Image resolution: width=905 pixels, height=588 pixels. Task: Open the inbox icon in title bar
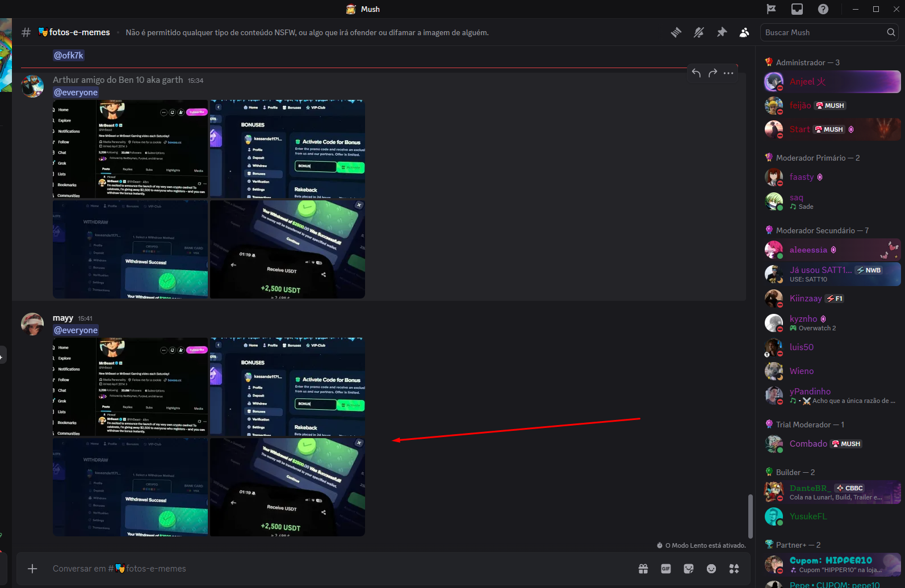click(797, 9)
